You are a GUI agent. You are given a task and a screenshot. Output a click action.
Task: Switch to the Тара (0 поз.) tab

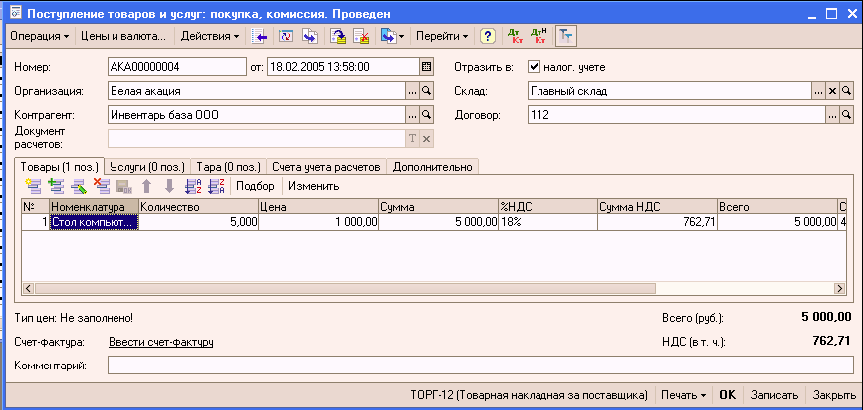click(229, 166)
